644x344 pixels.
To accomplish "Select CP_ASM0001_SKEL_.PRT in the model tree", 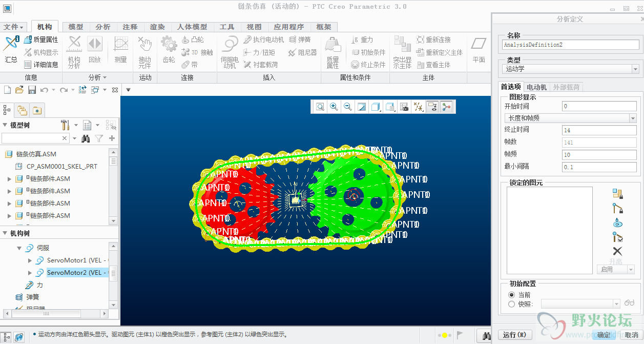I will (x=61, y=167).
